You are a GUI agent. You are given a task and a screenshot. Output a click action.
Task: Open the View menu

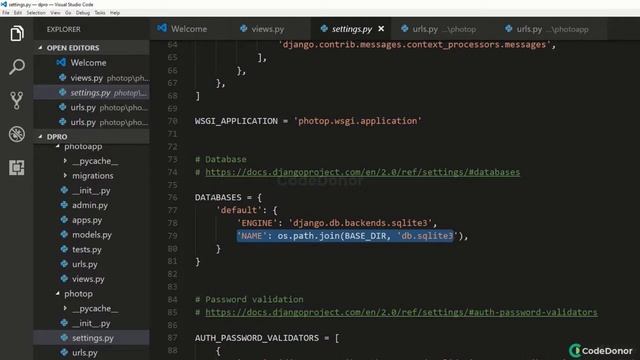(55, 13)
